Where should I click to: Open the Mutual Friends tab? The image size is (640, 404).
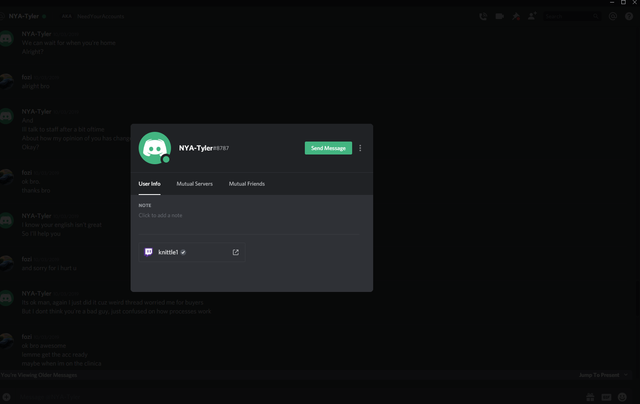click(247, 184)
